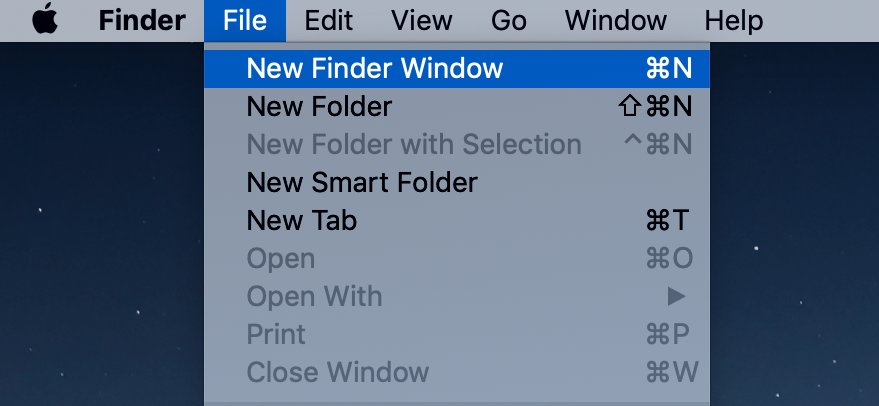Click New Folder with Selection entry
Viewport: 879px width, 406px height.
click(457, 145)
